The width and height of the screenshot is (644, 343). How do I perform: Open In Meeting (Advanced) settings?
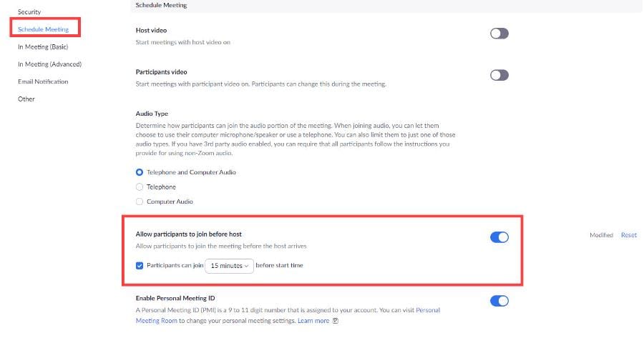pos(49,64)
